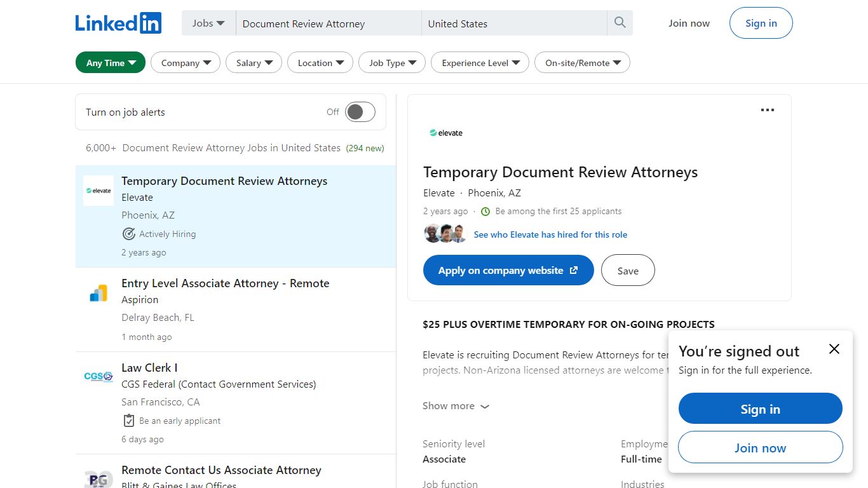868x488 pixels.
Task: Close the signed out popup
Action: coord(834,349)
